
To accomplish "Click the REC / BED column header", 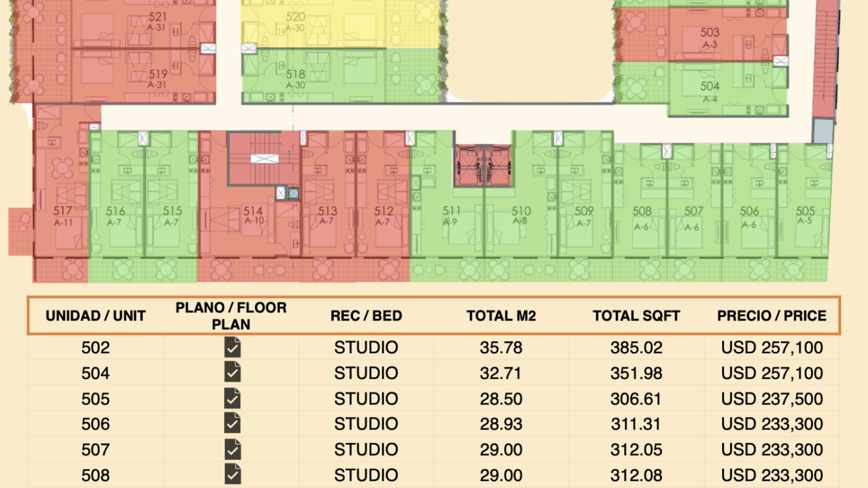I will pyautogui.click(x=366, y=316).
